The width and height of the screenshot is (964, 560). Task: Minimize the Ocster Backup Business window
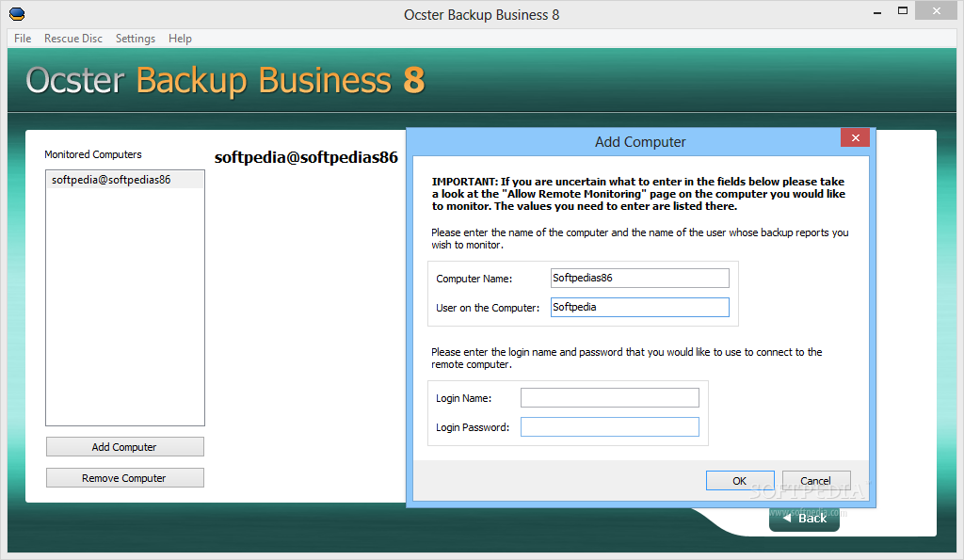tap(877, 11)
